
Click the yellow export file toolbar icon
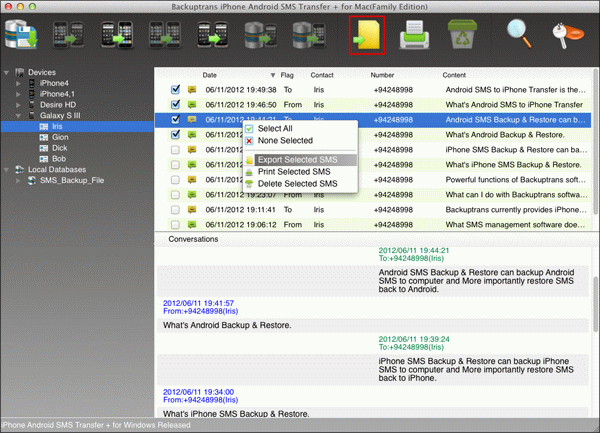pyautogui.click(x=367, y=35)
